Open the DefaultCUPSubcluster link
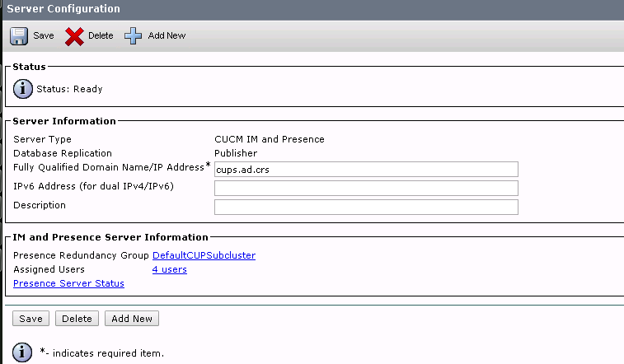 pos(204,255)
